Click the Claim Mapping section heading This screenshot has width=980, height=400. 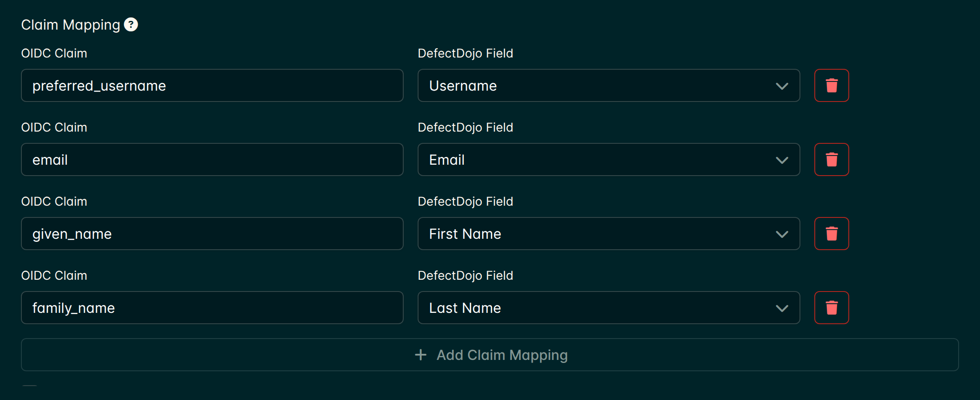[x=71, y=25]
